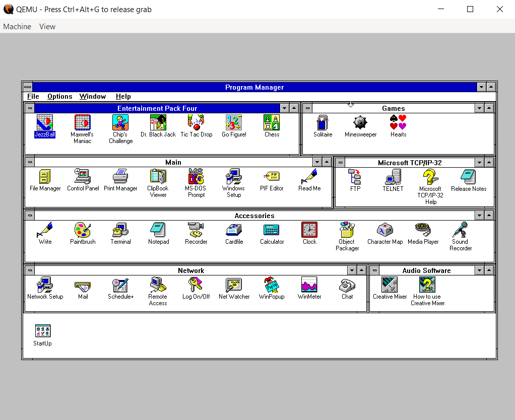Click the WinPopup icon
Viewport: 515px width, 420px height.
coord(272,285)
